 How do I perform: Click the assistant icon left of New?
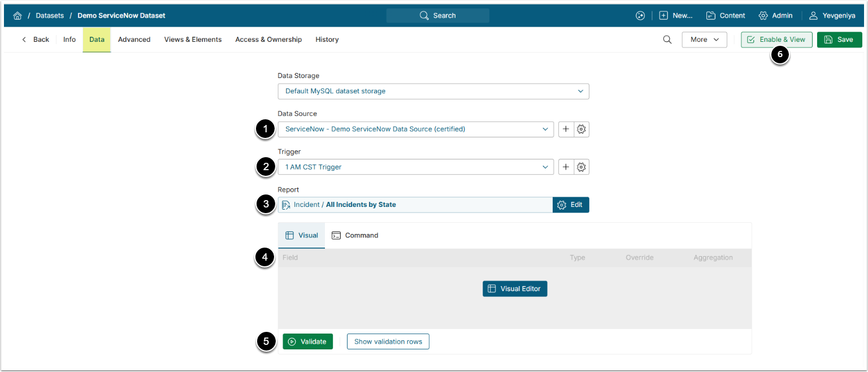pos(640,16)
